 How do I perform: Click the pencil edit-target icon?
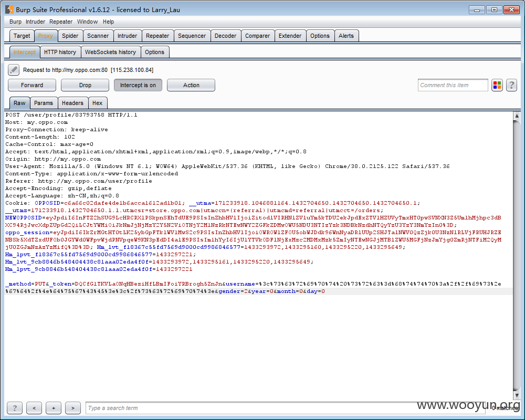(x=14, y=70)
